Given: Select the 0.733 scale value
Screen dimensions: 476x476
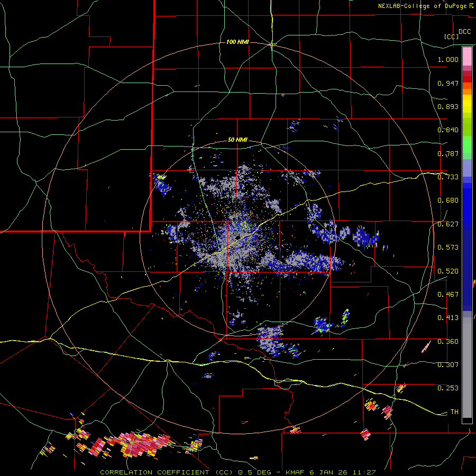Looking at the screenshot, I should 448,177.
